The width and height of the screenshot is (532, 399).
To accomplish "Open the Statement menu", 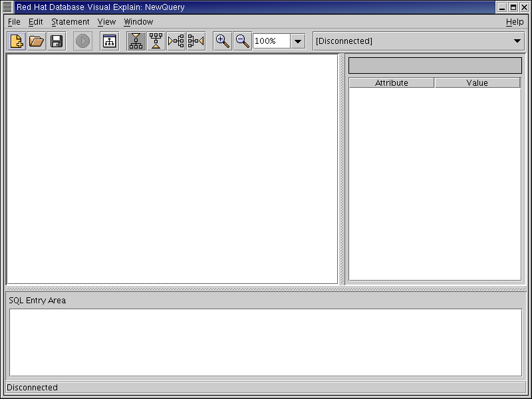I will tap(70, 22).
